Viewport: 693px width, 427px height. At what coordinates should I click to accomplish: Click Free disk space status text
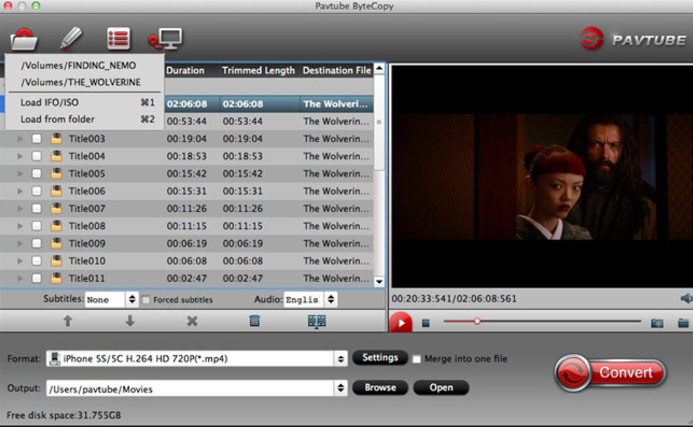pos(64,415)
